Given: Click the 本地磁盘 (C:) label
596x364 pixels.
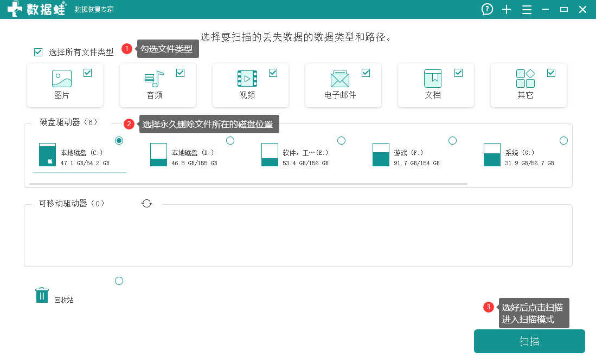Looking at the screenshot, I should click(81, 153).
